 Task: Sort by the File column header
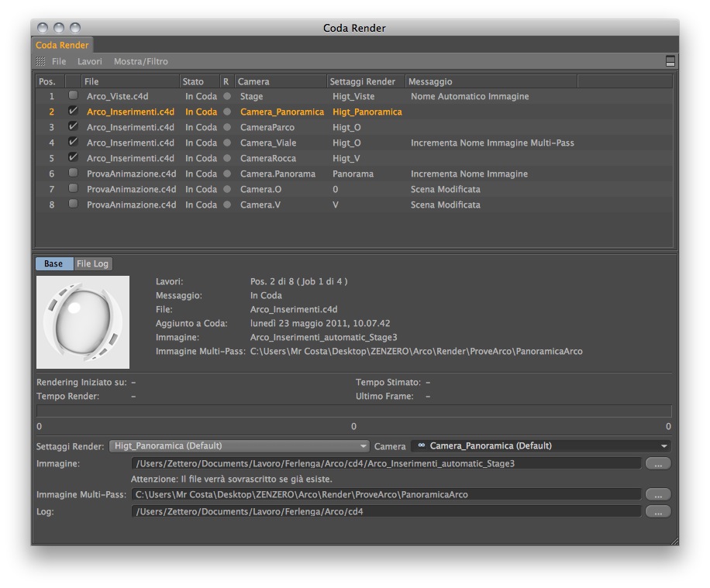130,81
